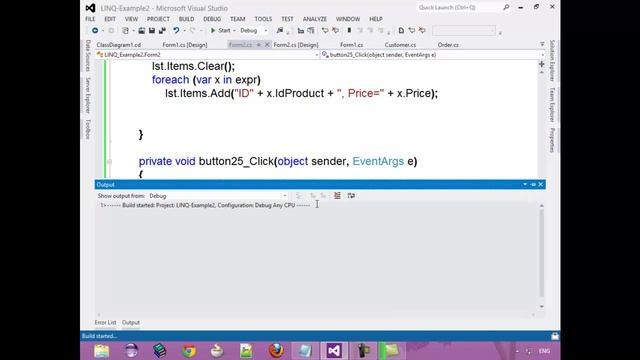Viewport: 640px width, 360px height.
Task: Toggle Word Wrap in the Output panel
Action: pos(351,196)
